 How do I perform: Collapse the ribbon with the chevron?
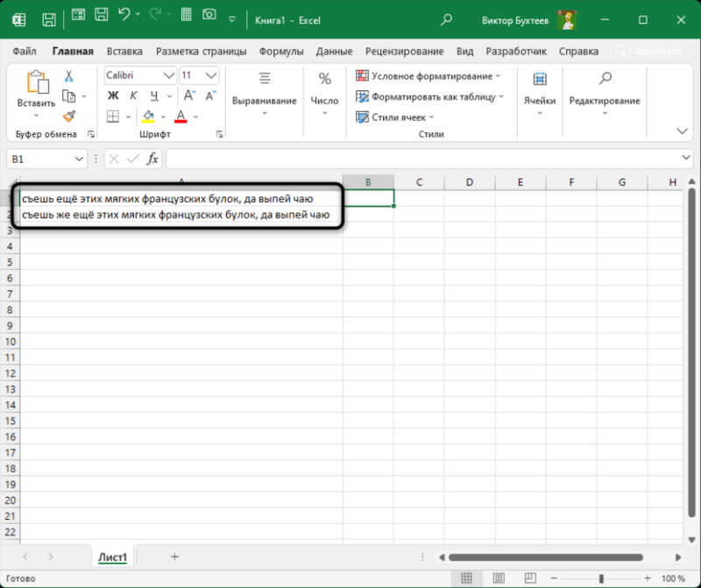point(682,131)
